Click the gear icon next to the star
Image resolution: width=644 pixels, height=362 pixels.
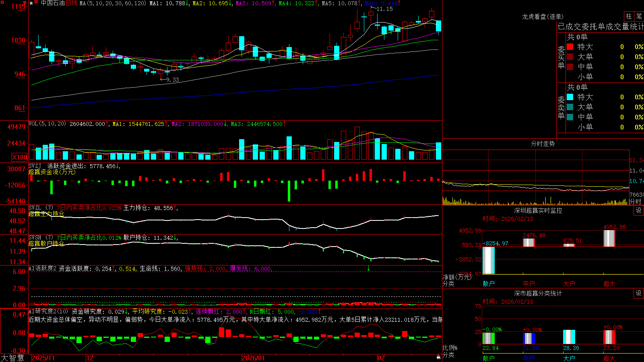(x=36, y=3)
